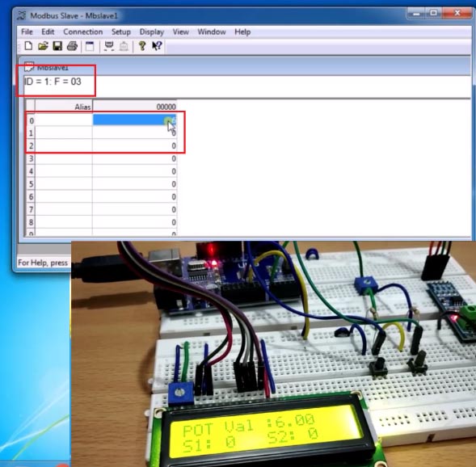This screenshot has height=467, width=476.
Task: Click the alias cell in row 4
Action: pos(64,171)
